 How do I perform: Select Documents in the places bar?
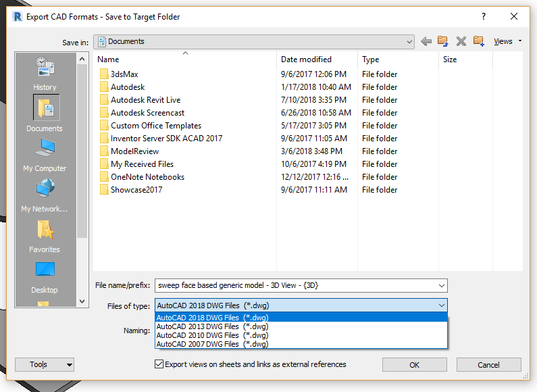tap(45, 114)
